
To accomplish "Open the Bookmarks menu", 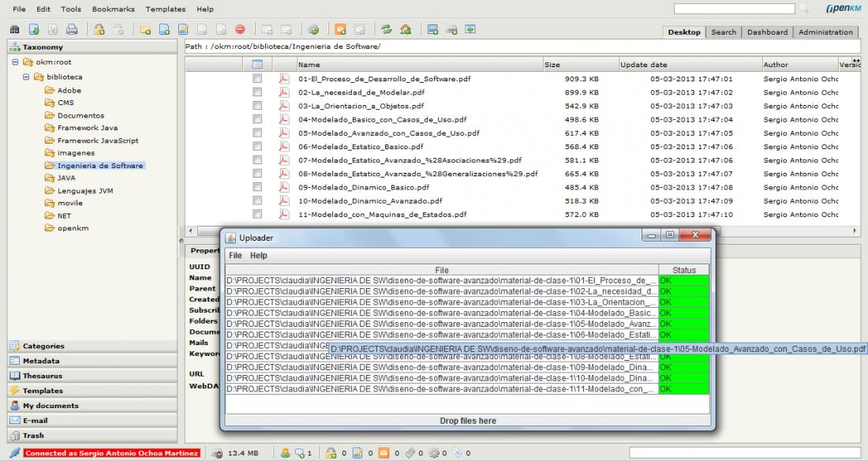I will [114, 9].
